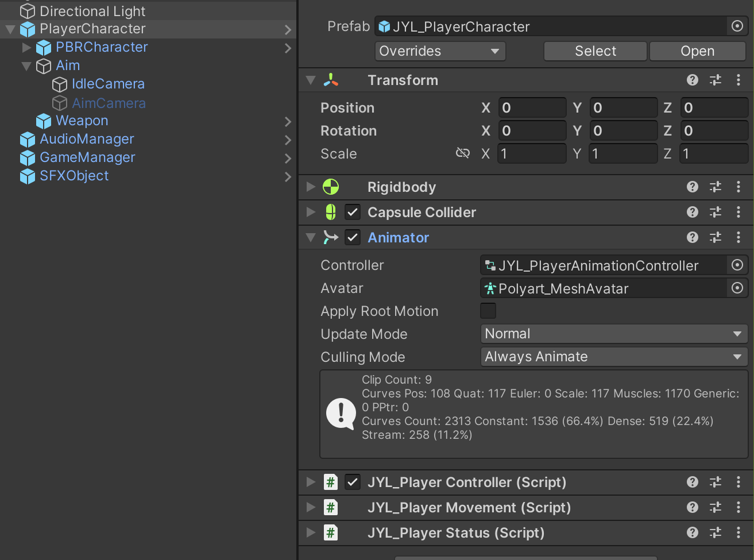
Task: Open Rigidbody help reference icon
Action: [x=693, y=187]
